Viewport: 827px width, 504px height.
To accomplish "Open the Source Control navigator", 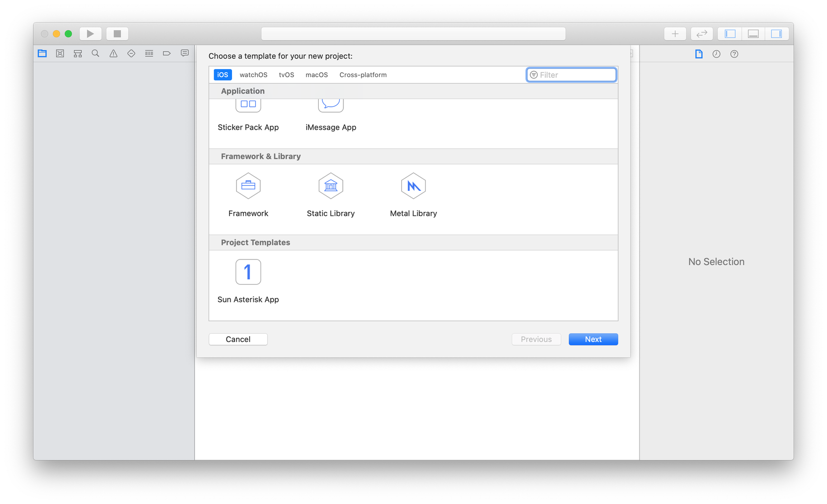I will tap(60, 54).
